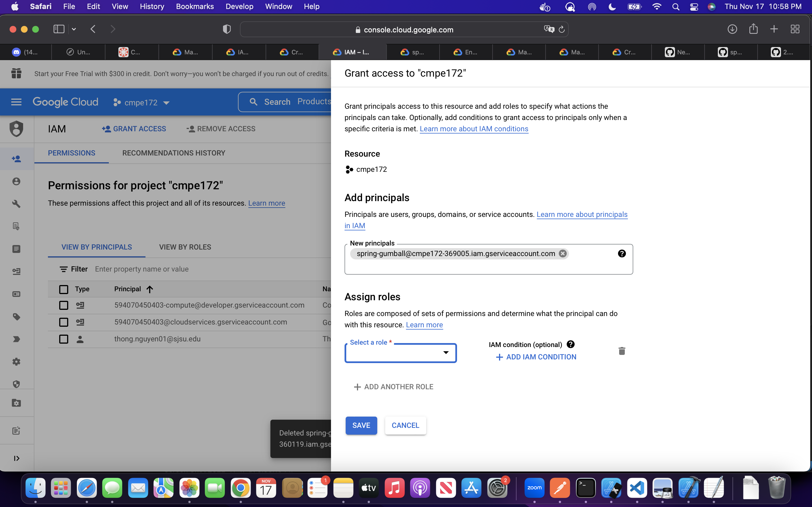Open the Recommendations History tab
The image size is (812, 507).
173,153
